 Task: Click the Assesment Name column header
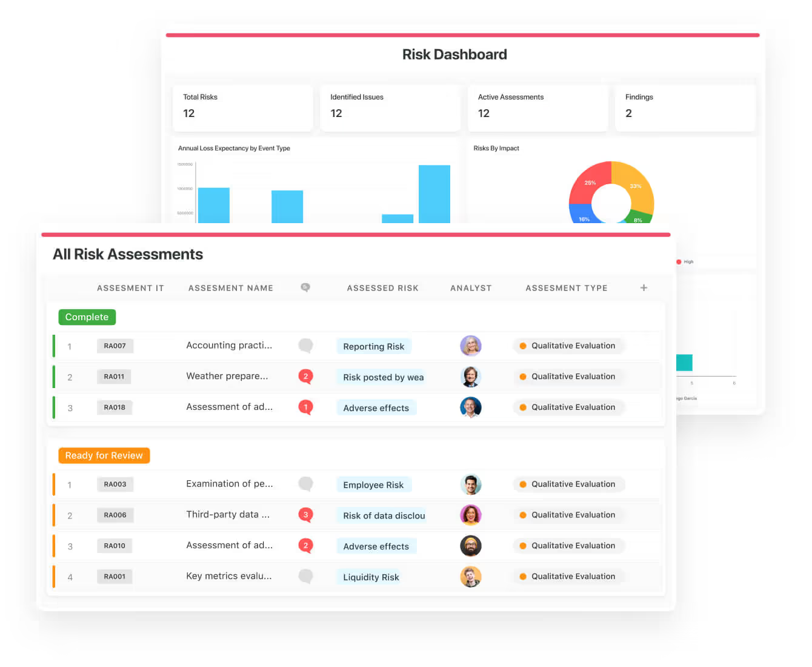point(230,288)
